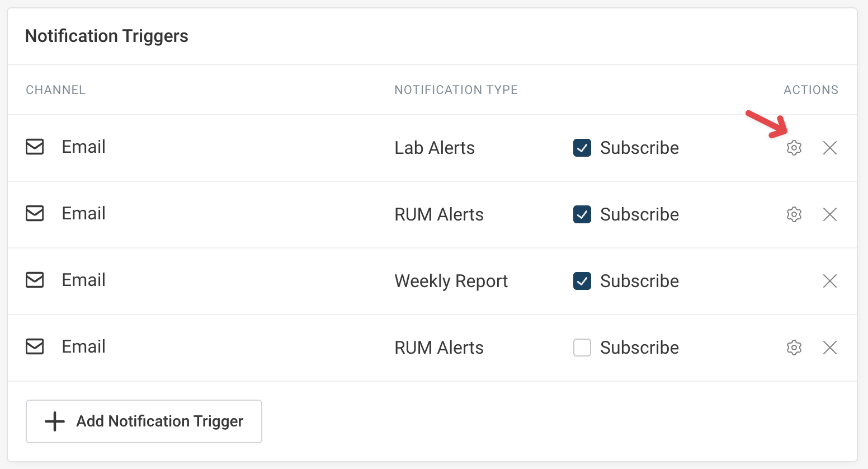Click the Email envelope icon in Weekly Report row

[x=35, y=280]
